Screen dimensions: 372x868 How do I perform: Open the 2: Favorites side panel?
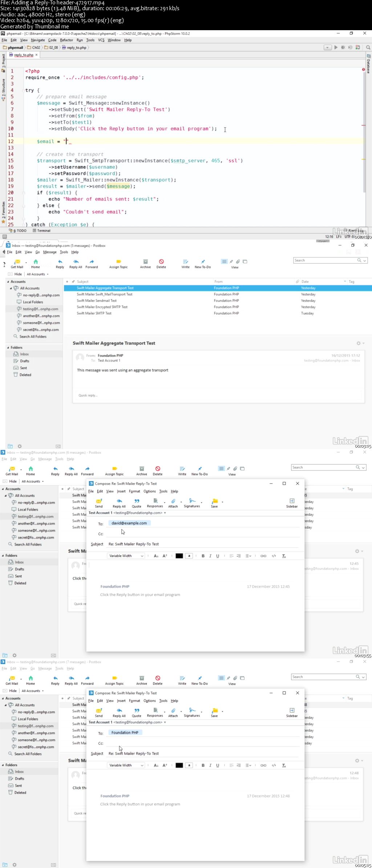click(x=3, y=213)
